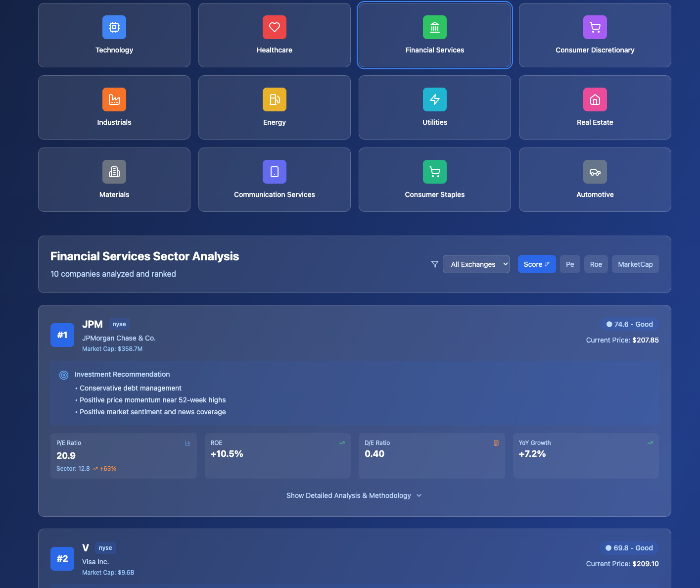Click the purple Consumer Discretionary cart icon
This screenshot has width=700, height=588.
coord(595,27)
